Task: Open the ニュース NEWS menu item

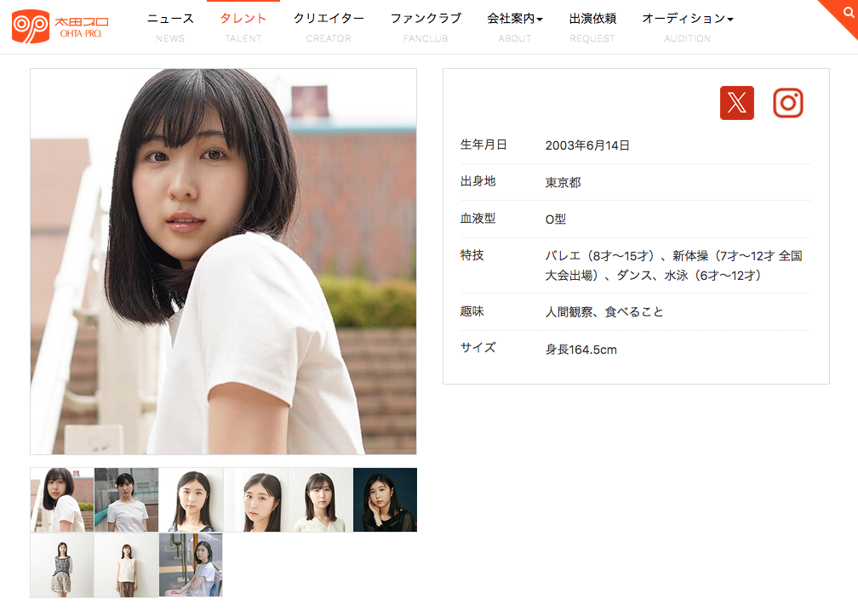Action: tap(170, 26)
